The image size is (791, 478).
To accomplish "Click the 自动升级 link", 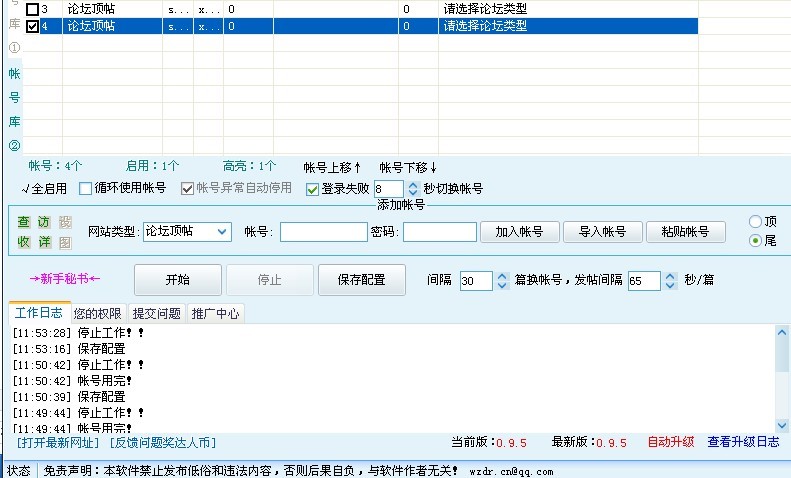I will pos(671,441).
